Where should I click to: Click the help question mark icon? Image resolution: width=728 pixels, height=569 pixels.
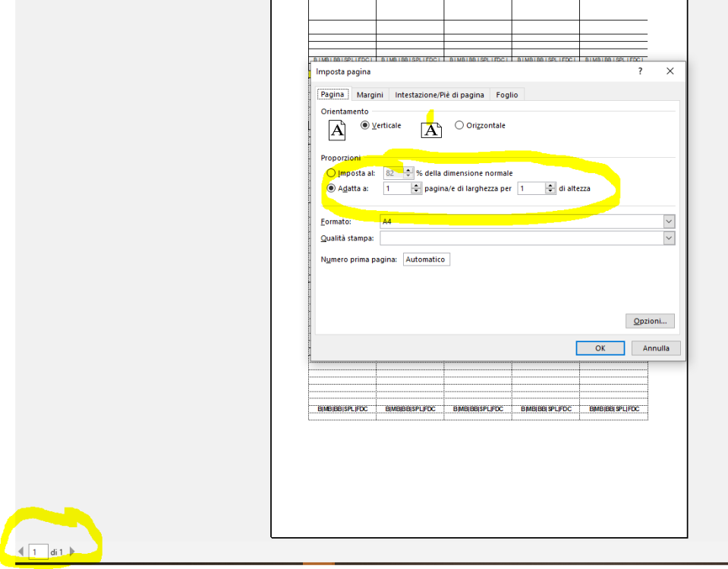[x=640, y=71]
